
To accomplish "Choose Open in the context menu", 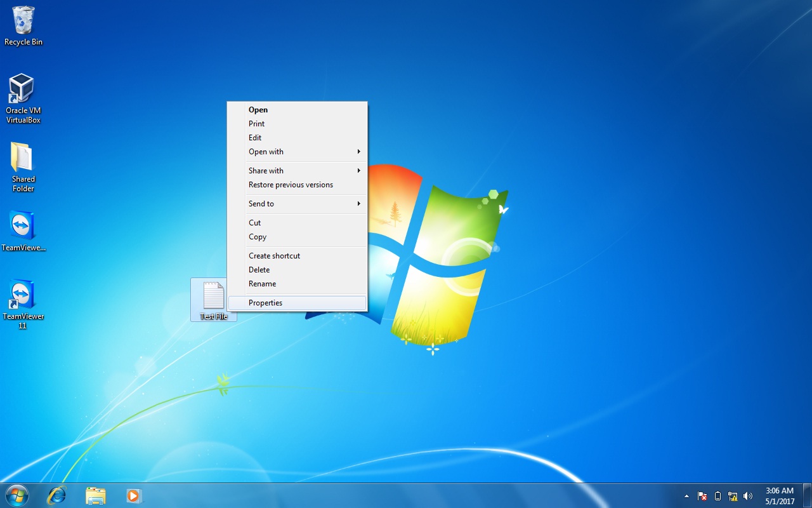I will (298, 110).
